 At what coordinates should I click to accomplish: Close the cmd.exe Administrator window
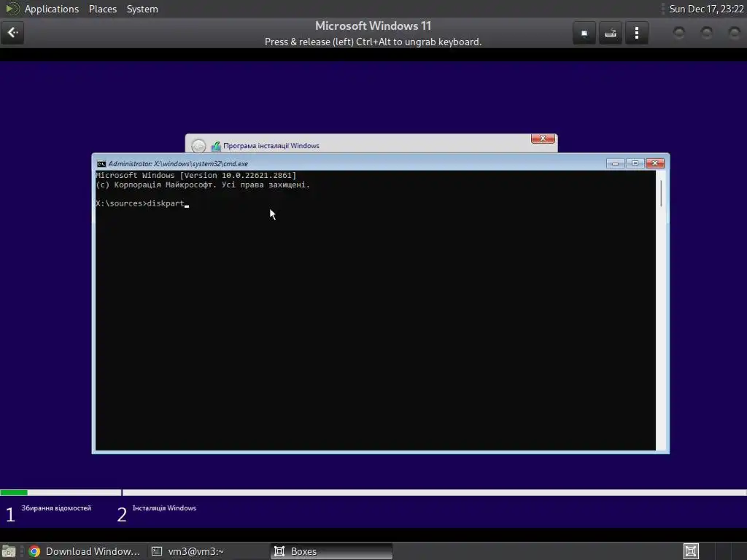coord(655,163)
